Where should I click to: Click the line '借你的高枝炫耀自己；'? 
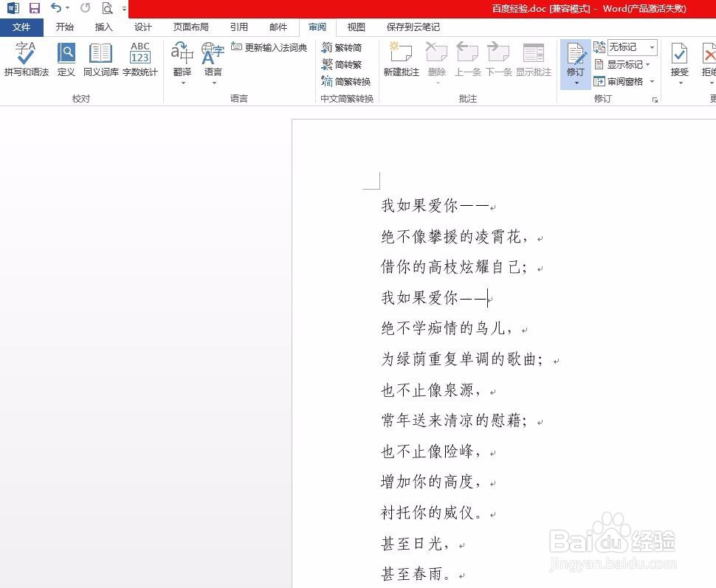[x=455, y=266]
